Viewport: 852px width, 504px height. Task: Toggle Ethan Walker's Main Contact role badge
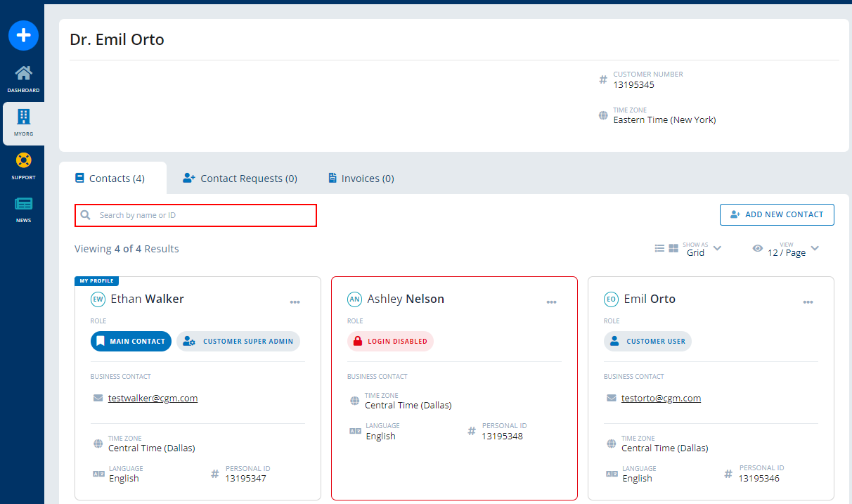(x=131, y=341)
